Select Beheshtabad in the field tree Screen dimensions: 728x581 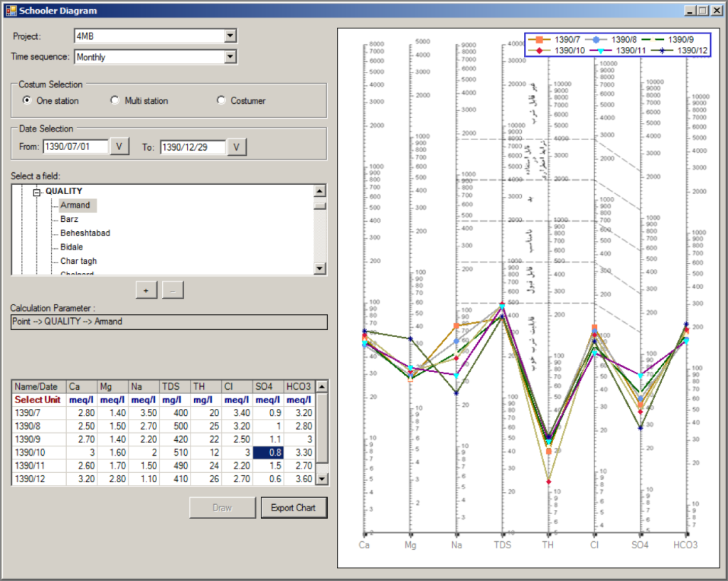(x=85, y=233)
